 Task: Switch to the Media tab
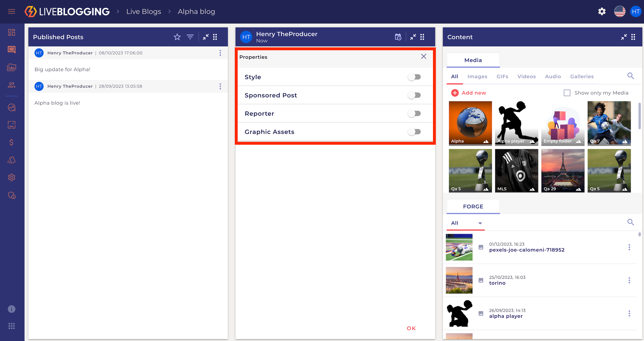point(473,60)
